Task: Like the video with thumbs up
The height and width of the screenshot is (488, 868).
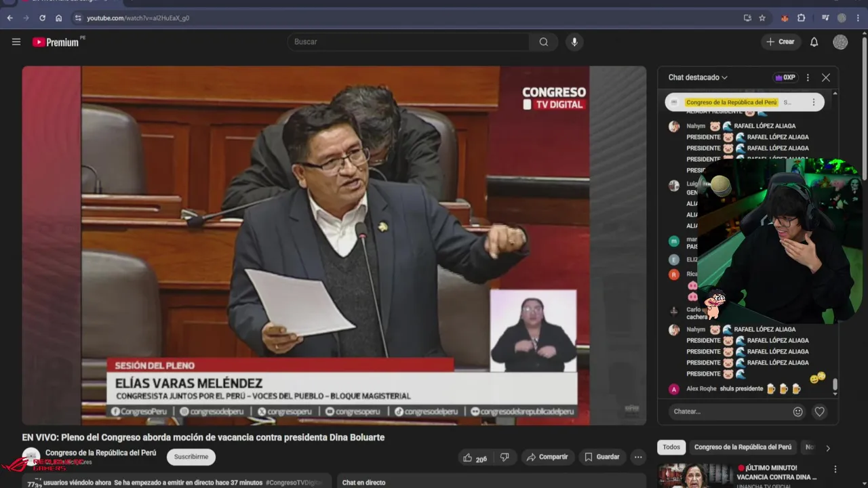Action: click(475, 457)
